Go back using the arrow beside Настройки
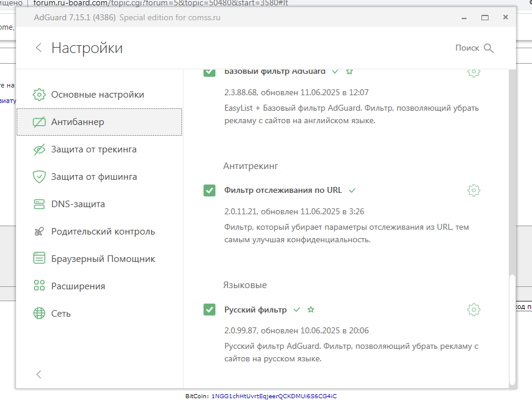This screenshot has height=400, width=532. pyautogui.click(x=39, y=48)
